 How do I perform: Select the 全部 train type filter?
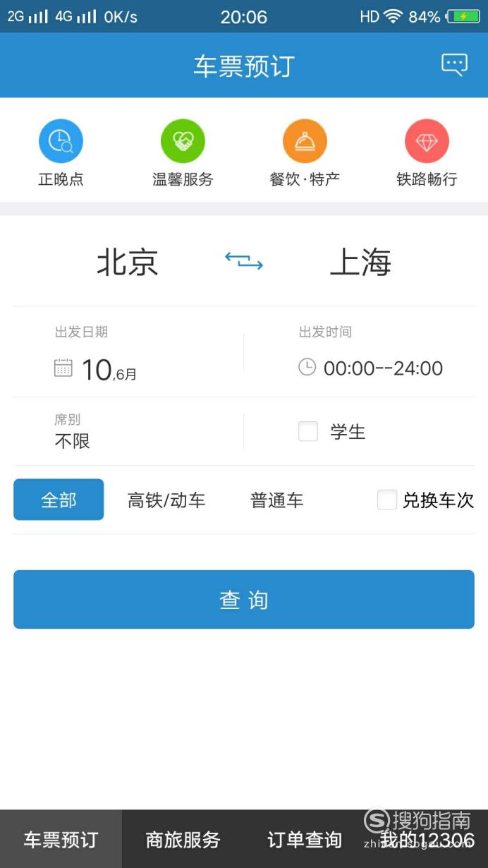[x=59, y=500]
